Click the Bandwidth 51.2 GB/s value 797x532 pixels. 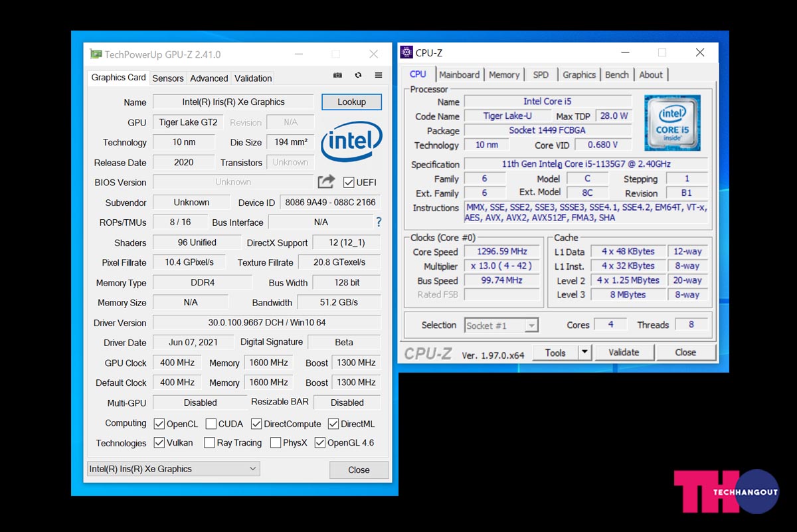339,302
